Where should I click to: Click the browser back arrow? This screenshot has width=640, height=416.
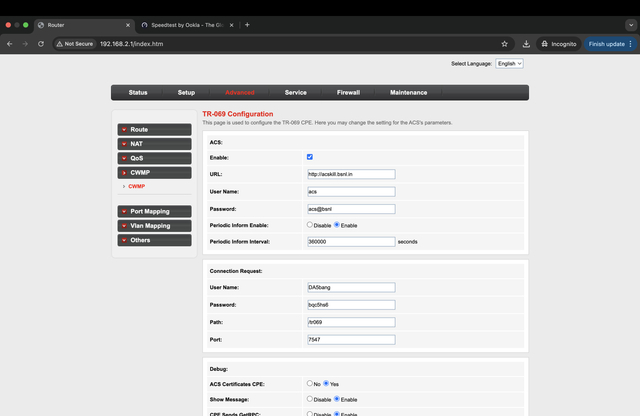(x=10, y=44)
